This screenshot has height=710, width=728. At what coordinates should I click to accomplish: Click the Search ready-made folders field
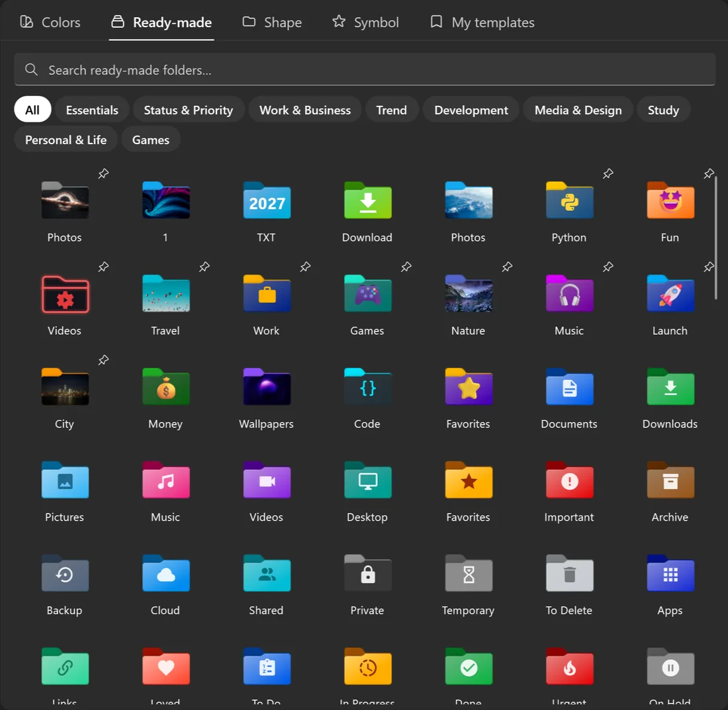coord(365,69)
